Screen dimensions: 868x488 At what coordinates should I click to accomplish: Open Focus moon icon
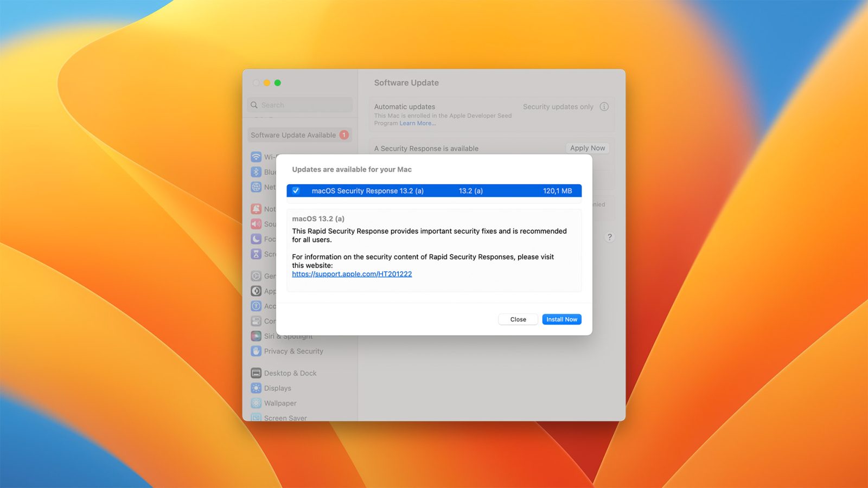256,239
